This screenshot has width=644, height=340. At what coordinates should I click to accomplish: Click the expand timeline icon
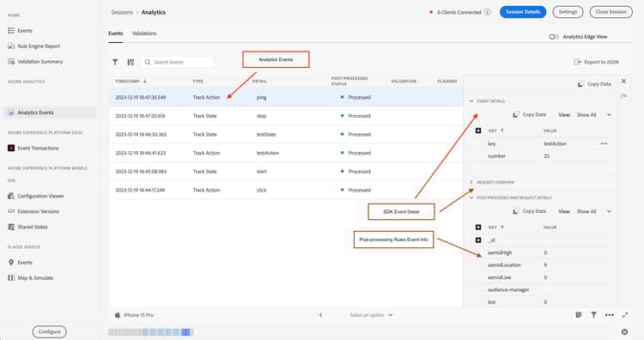pos(625,315)
